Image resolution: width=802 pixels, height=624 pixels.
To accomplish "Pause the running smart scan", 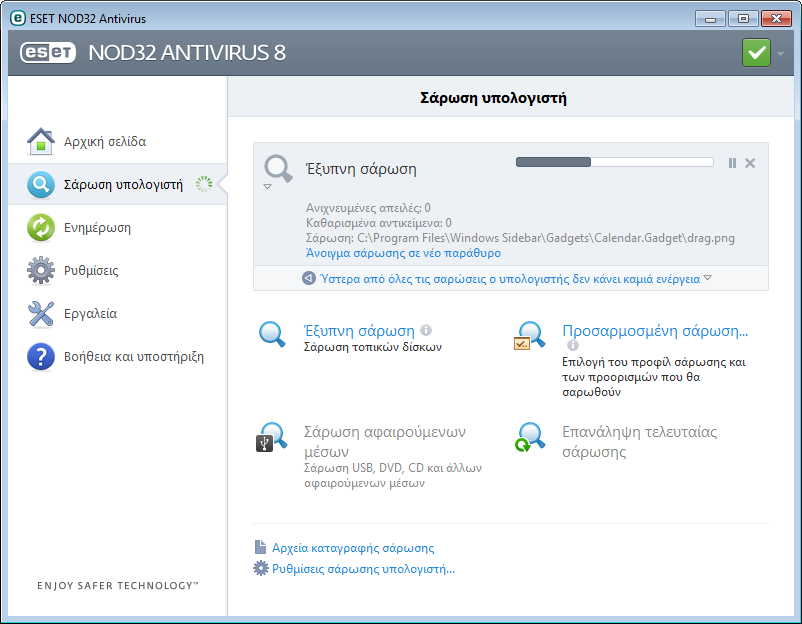I will (x=732, y=163).
